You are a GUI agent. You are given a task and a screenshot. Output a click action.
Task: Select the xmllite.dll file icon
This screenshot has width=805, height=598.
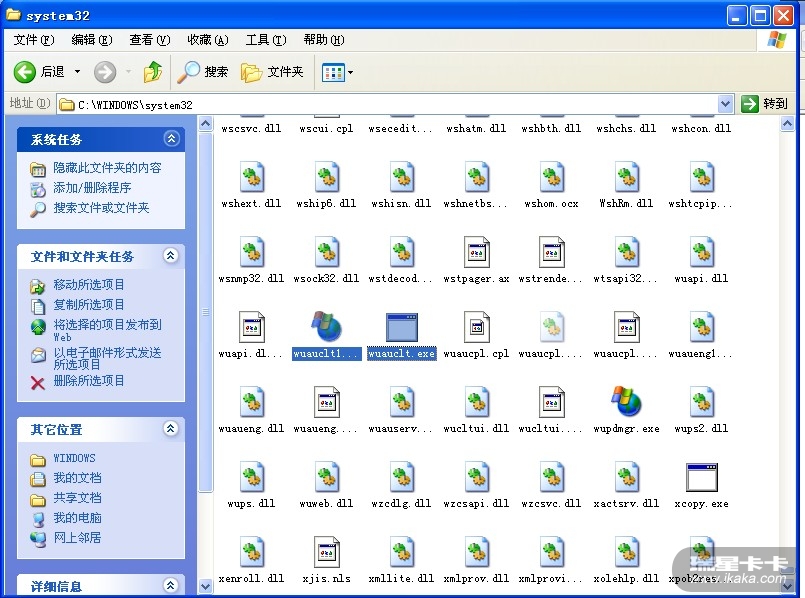(x=401, y=552)
